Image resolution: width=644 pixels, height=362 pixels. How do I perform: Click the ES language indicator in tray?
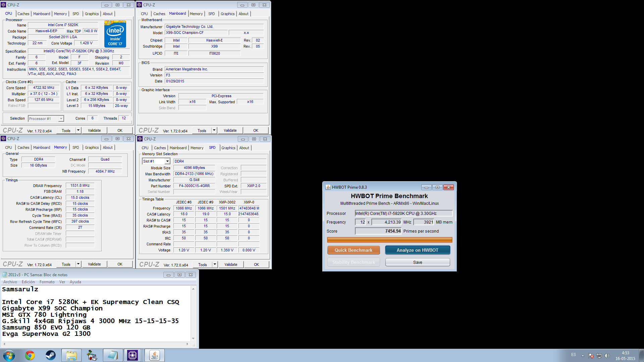[x=574, y=355]
